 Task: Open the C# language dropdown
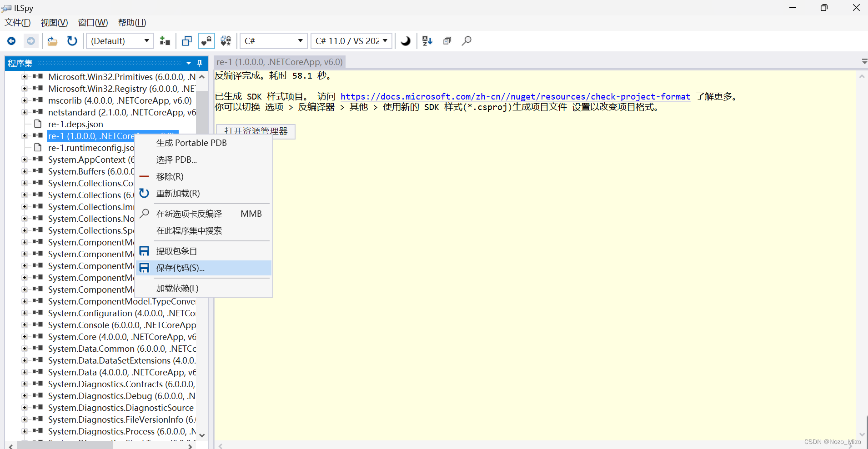coord(274,41)
